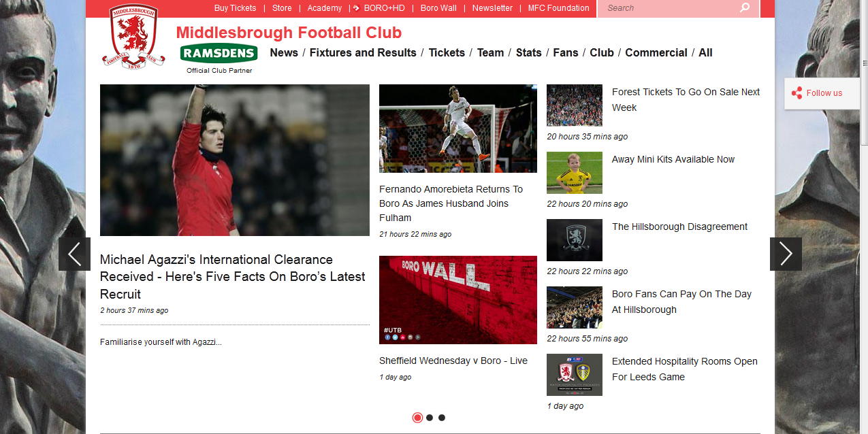The height and width of the screenshot is (434, 868).
Task: Open the Tickets menu
Action: pyautogui.click(x=447, y=53)
